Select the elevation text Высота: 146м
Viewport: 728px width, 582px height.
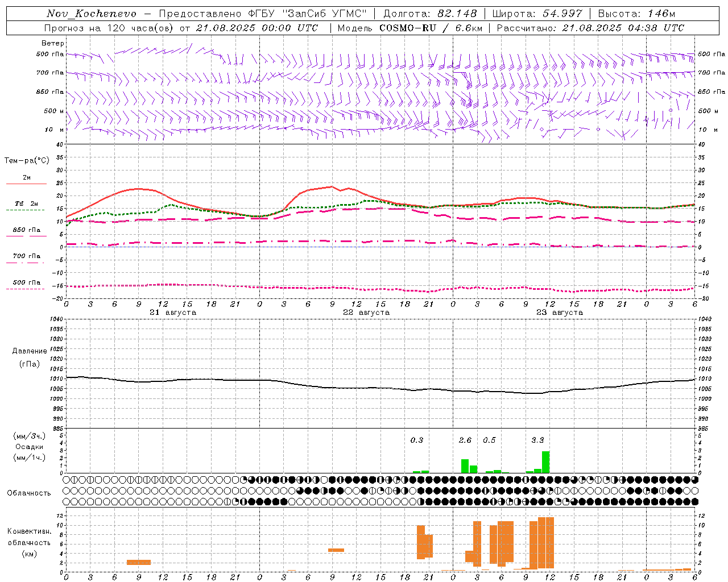click(x=637, y=14)
